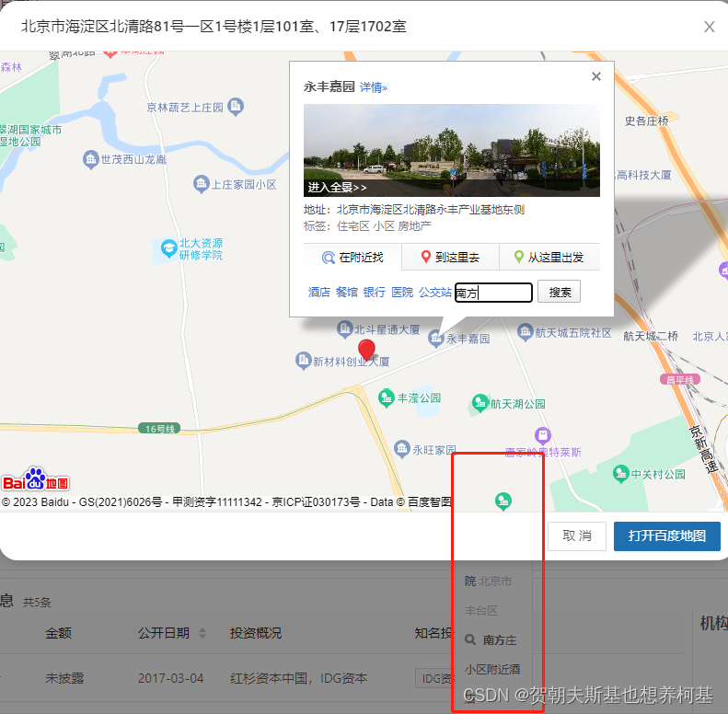Search nearby 银行
The height and width of the screenshot is (714, 728).
click(x=375, y=292)
